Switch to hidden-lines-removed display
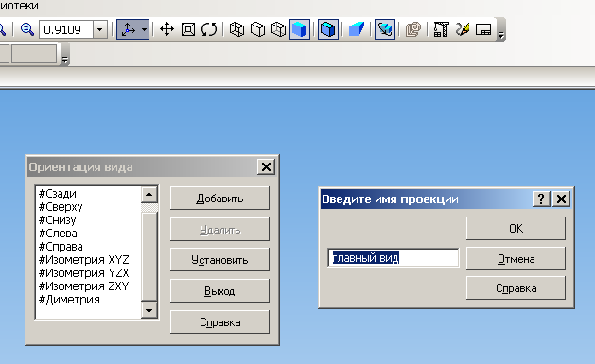Screen dimensions: 595x364 257,29
